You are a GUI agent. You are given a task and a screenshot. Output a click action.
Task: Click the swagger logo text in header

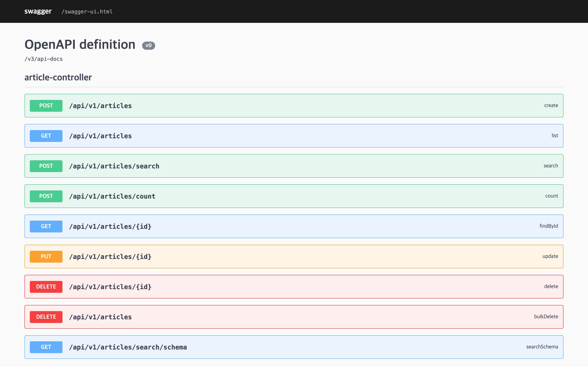[38, 11]
